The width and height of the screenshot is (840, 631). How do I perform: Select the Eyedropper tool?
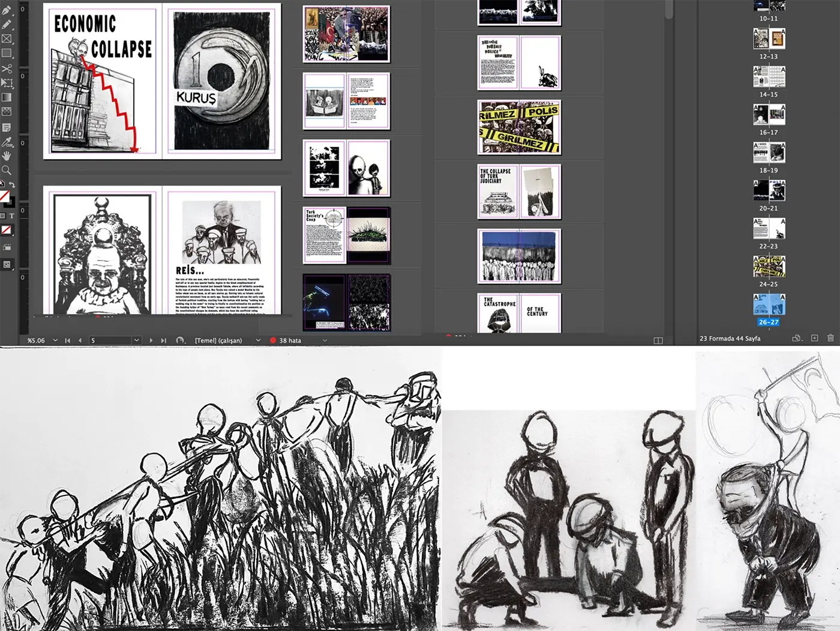tap(7, 142)
